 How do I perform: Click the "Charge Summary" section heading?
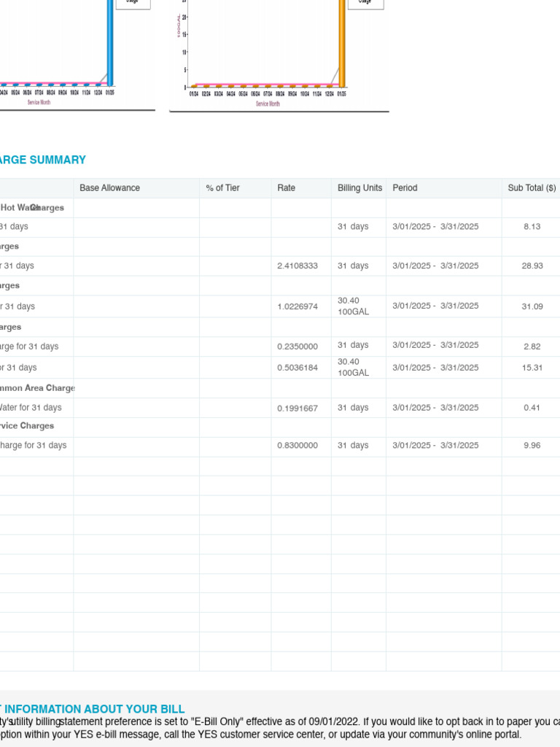[x=43, y=160]
